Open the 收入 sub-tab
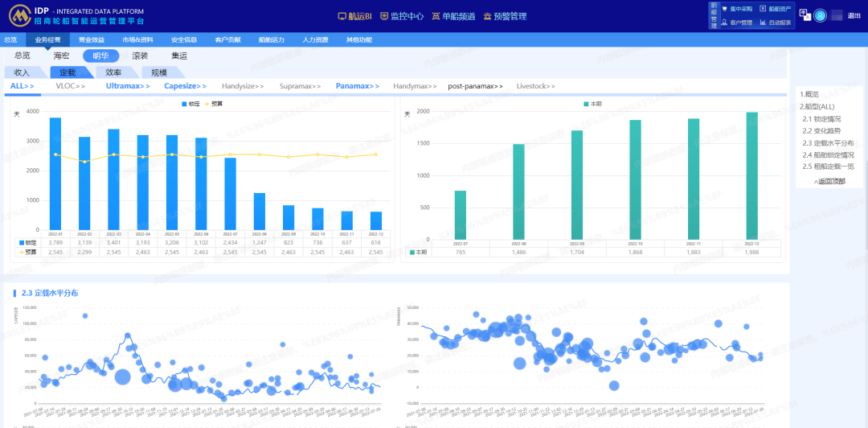The width and height of the screenshot is (868, 428). click(x=24, y=72)
